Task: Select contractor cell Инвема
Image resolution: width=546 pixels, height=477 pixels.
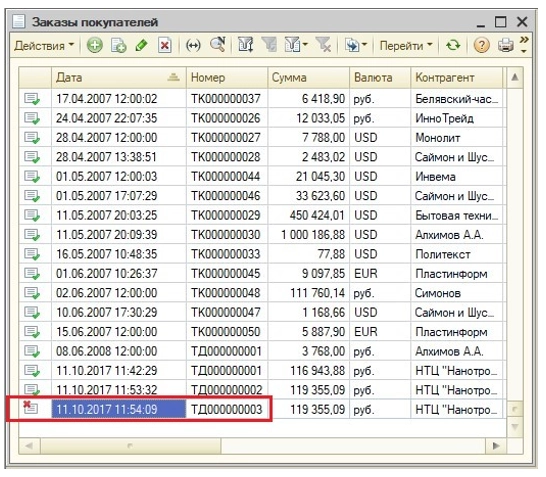Action: pos(457,177)
